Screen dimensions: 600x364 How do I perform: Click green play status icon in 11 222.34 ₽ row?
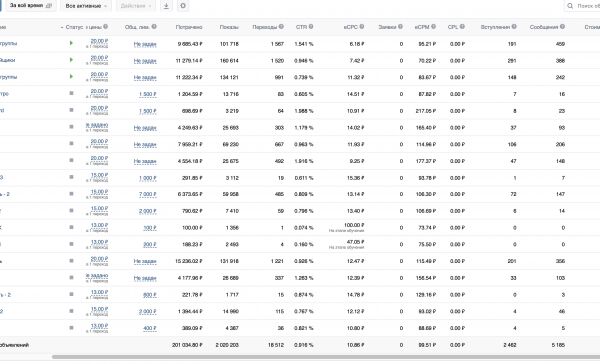click(x=71, y=77)
